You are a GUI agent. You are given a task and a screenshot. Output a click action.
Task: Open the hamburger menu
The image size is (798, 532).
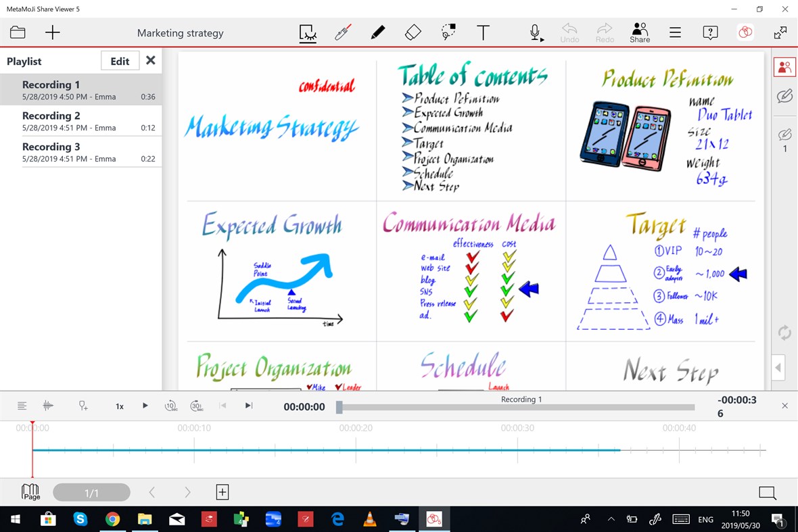(674, 32)
